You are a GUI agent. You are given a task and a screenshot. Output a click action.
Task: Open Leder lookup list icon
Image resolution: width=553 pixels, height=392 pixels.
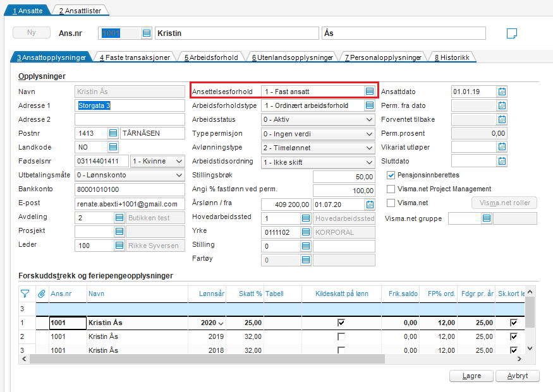(x=119, y=246)
